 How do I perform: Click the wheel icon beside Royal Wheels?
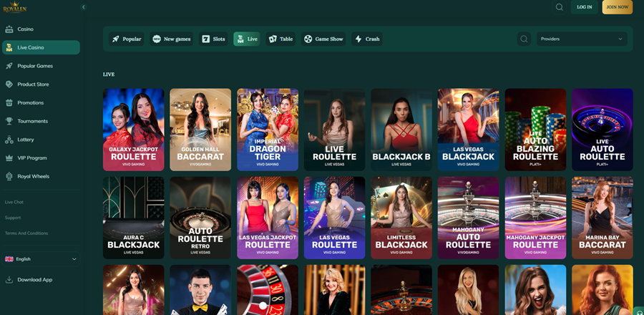tap(9, 176)
